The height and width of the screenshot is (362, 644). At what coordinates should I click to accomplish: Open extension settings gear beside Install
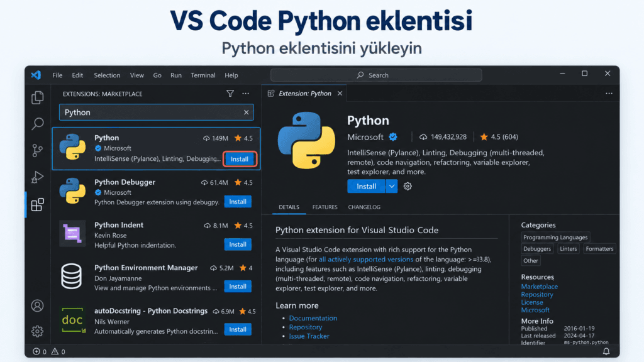tap(408, 186)
